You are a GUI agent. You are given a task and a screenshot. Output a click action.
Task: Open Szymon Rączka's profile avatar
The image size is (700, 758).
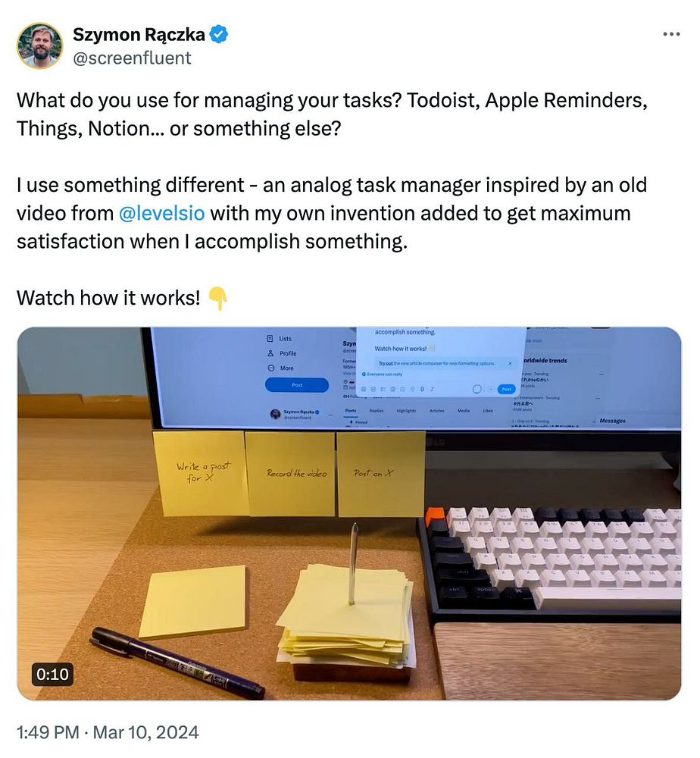(39, 45)
